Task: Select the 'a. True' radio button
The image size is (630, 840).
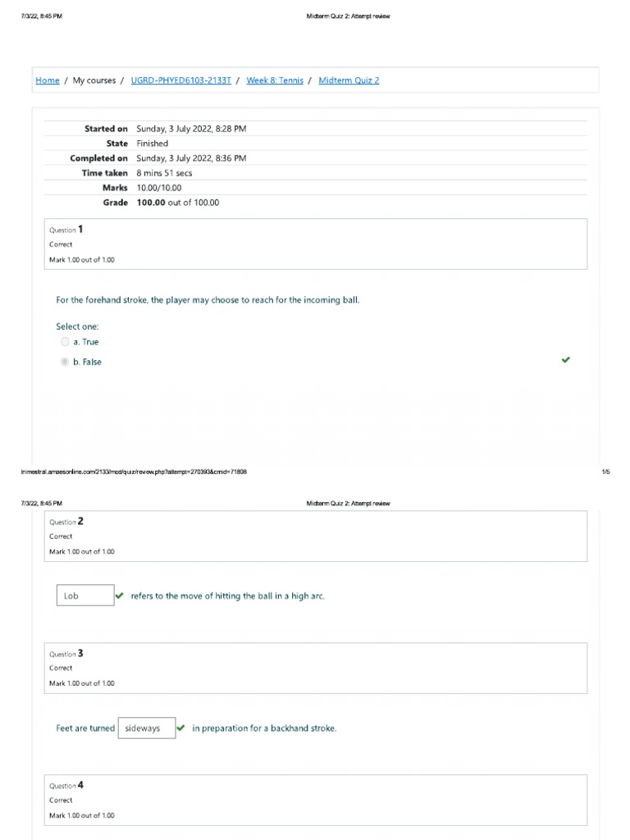Action: click(65, 342)
